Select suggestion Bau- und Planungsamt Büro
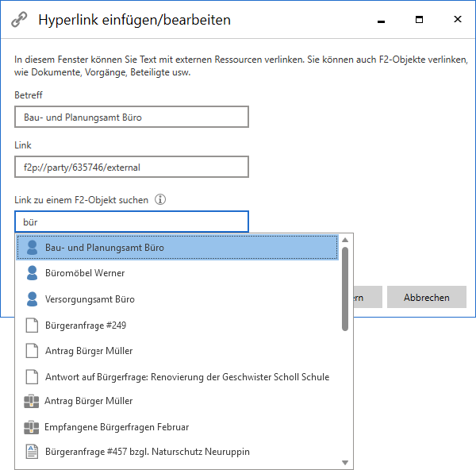The image size is (476, 470). (177, 247)
